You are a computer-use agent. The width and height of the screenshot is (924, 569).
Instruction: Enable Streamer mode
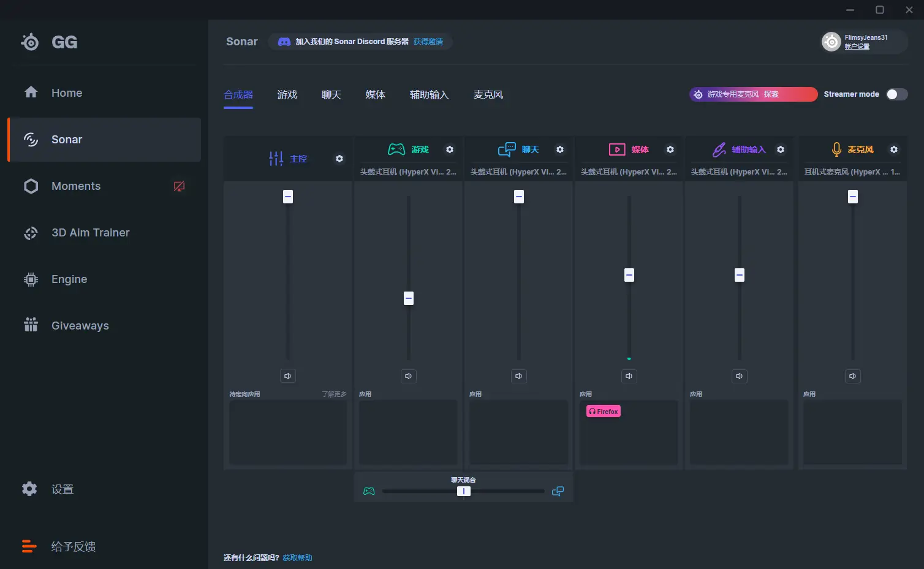(896, 94)
